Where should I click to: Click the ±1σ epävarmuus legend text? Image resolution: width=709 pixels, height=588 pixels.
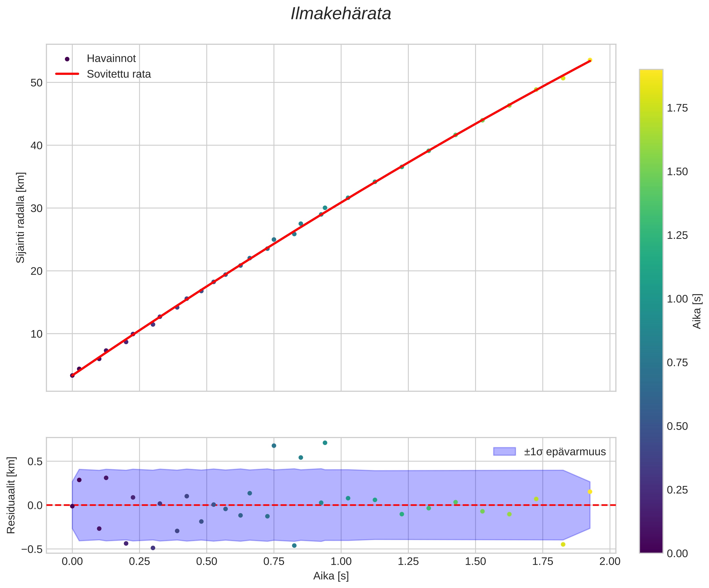tap(565, 452)
